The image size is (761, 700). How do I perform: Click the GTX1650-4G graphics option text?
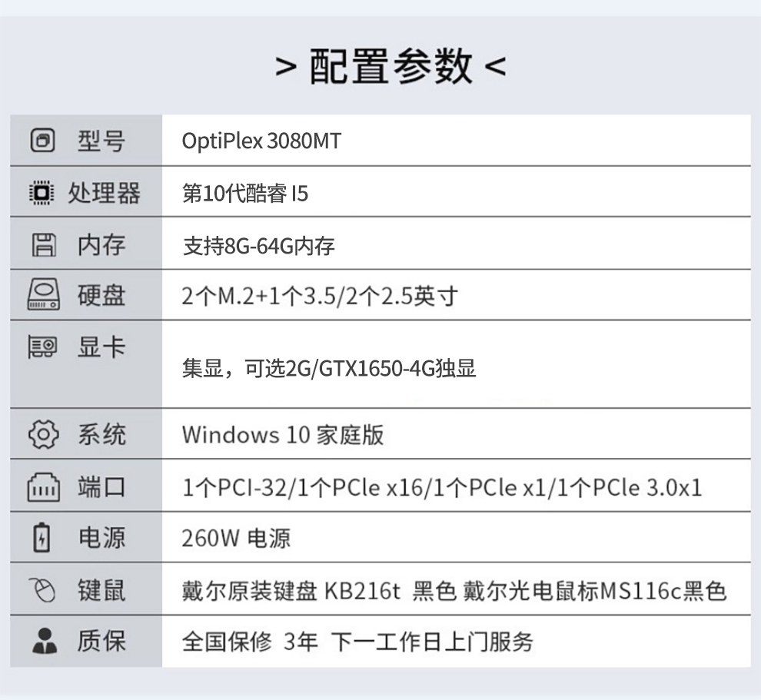[x=377, y=369]
